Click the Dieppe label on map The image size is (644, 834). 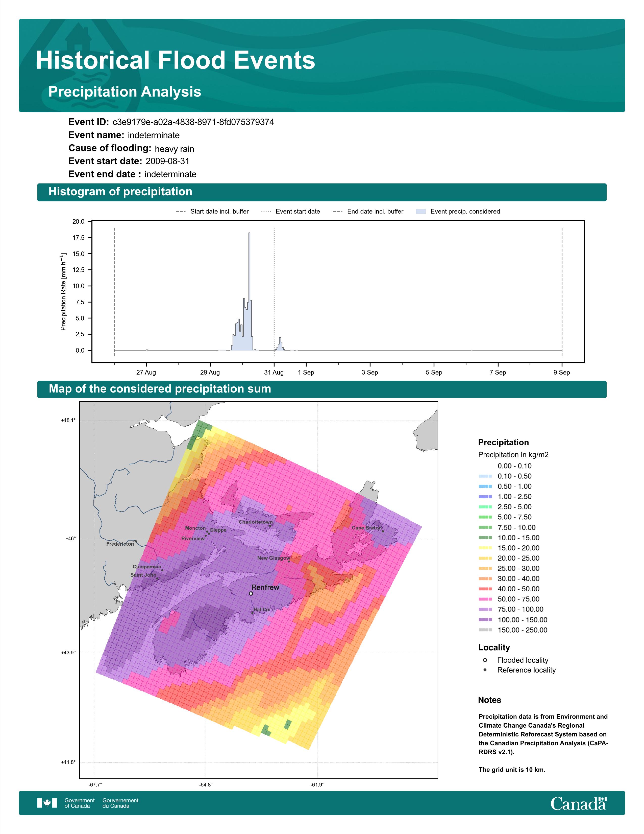(218, 530)
